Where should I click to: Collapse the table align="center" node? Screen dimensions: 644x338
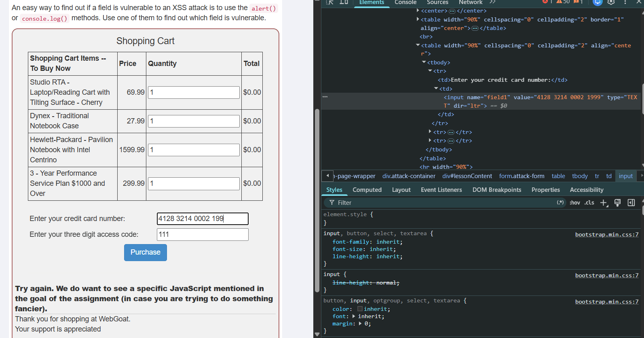418,45
